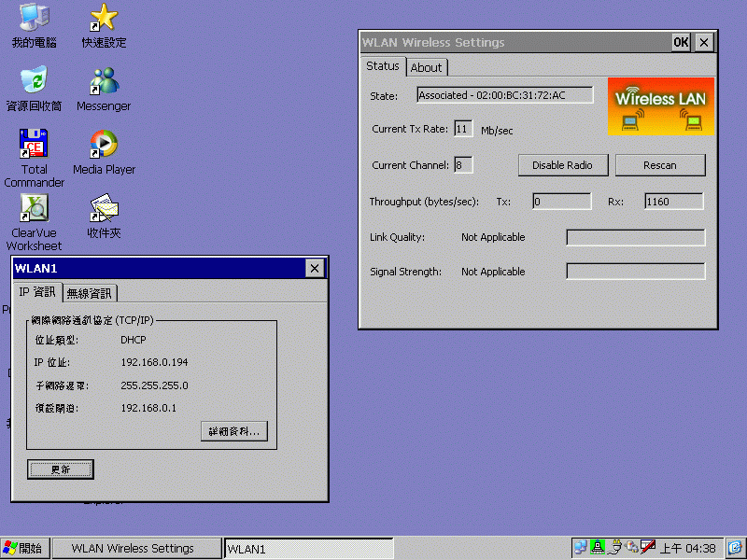Select the DHCP address type text

pyautogui.click(x=134, y=340)
